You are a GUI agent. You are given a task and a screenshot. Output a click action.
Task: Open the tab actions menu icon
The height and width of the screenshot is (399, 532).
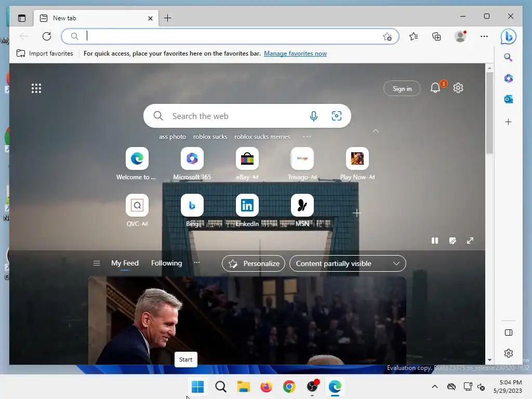[22, 18]
